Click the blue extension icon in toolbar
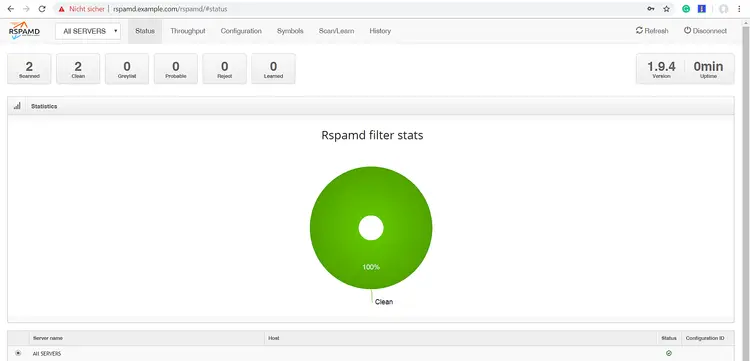Screen dimensions: 750x361 tap(702, 9)
